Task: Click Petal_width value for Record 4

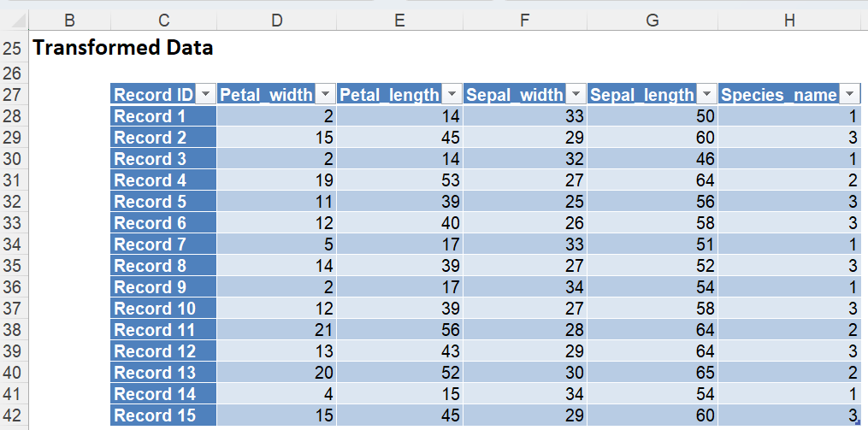Action: click(x=276, y=180)
